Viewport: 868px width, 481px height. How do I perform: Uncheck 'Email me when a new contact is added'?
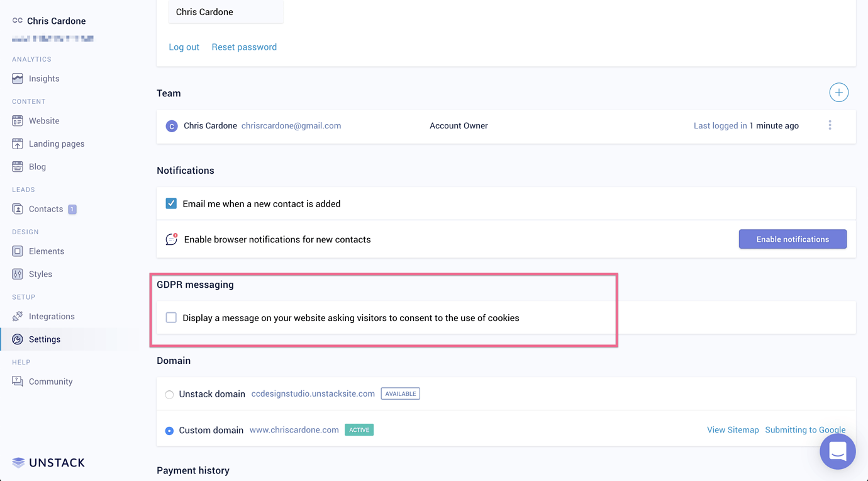point(171,203)
